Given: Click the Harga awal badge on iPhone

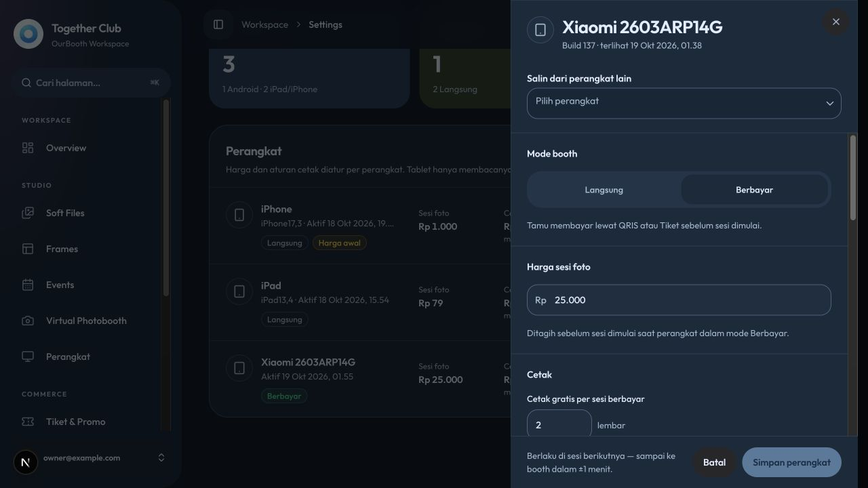Looking at the screenshot, I should (340, 243).
